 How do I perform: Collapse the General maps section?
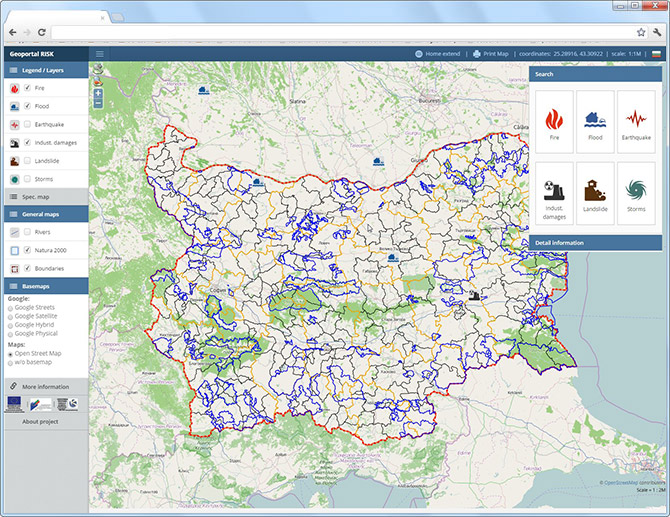click(46, 214)
